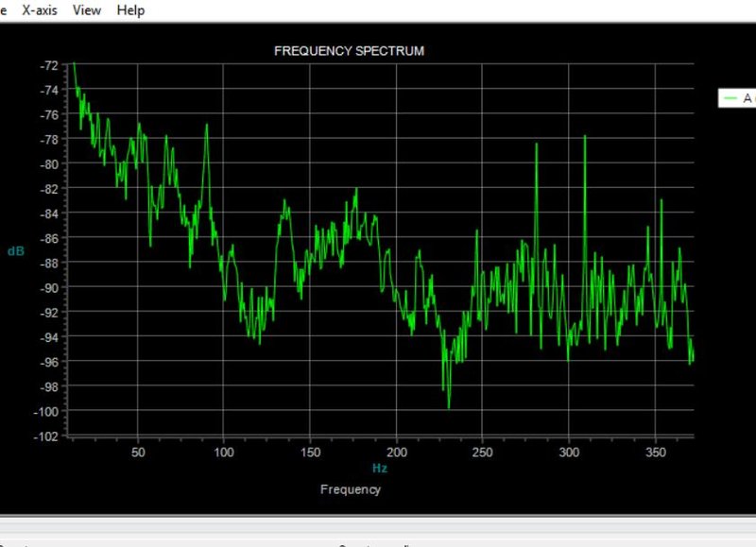The image size is (756, 547).
Task: Click the green line swatch in the legend
Action: (730, 98)
